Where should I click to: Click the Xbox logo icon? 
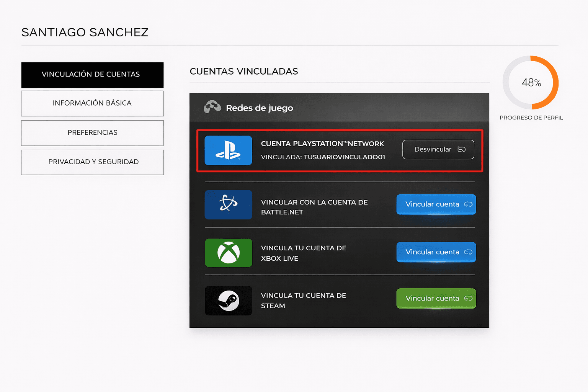(x=229, y=253)
